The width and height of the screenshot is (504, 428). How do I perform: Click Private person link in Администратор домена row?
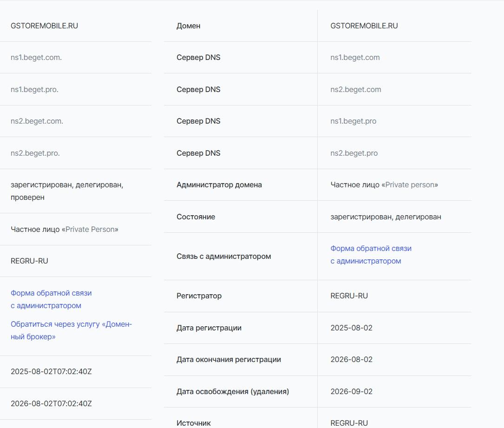pos(411,185)
